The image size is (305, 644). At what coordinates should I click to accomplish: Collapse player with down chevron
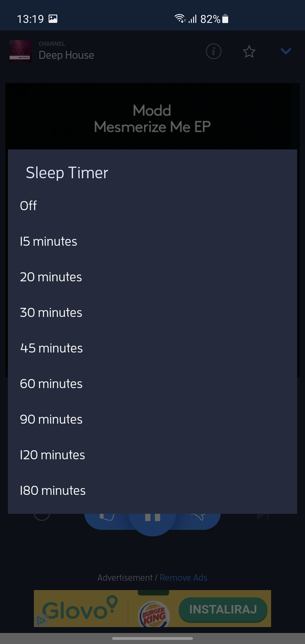[x=286, y=51]
